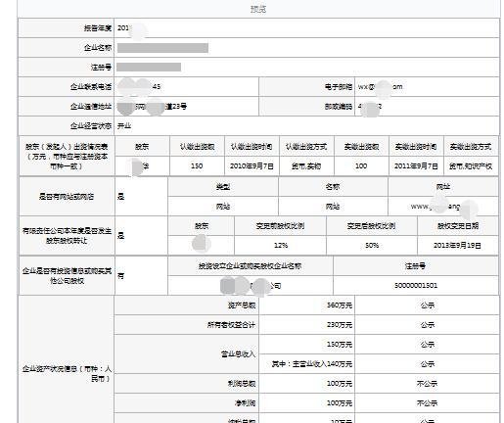Screen dimensions: 504x423
Task: Select the date 2013年9月19日
Action: [457, 246]
